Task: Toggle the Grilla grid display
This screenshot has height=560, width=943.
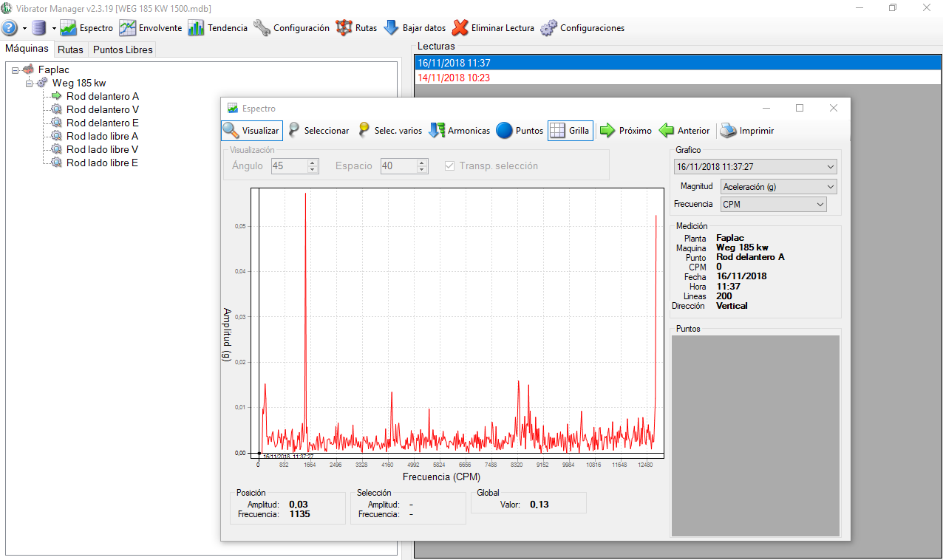Action: click(570, 131)
